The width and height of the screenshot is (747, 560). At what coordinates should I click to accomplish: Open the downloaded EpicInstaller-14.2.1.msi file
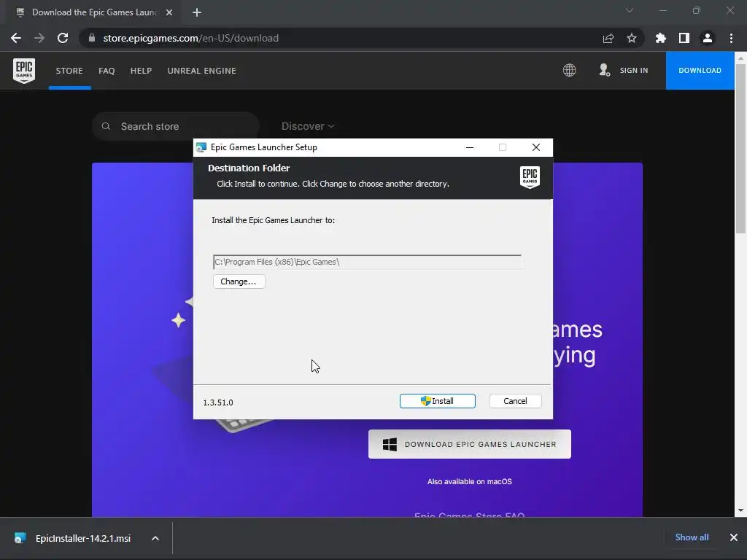(x=83, y=538)
